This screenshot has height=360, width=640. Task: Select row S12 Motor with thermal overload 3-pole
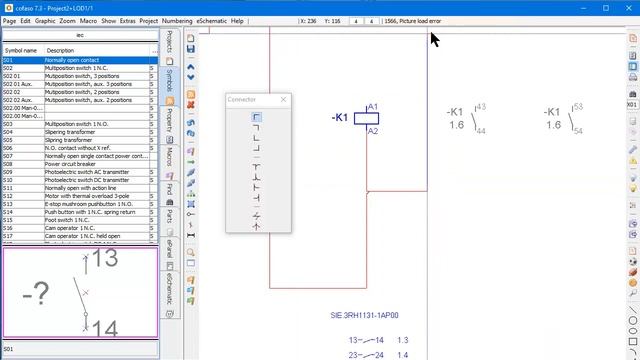80,196
